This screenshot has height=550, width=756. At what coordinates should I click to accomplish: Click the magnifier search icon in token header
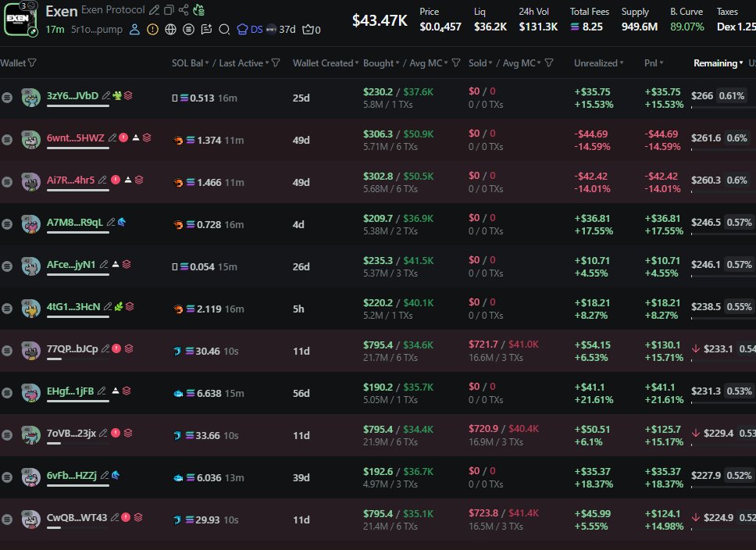click(224, 30)
